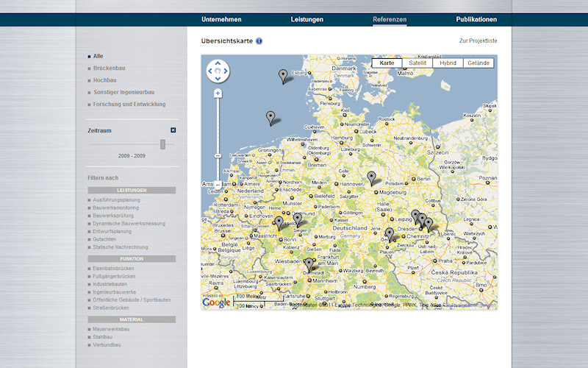Select Forschung und Entwicklung category
This screenshot has height=368, width=588.
click(x=129, y=104)
